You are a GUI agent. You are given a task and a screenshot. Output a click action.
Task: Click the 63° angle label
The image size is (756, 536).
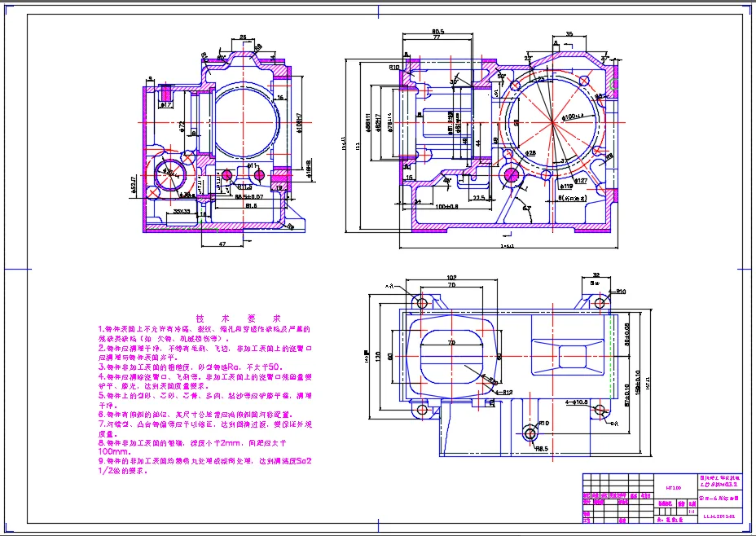click(x=526, y=209)
